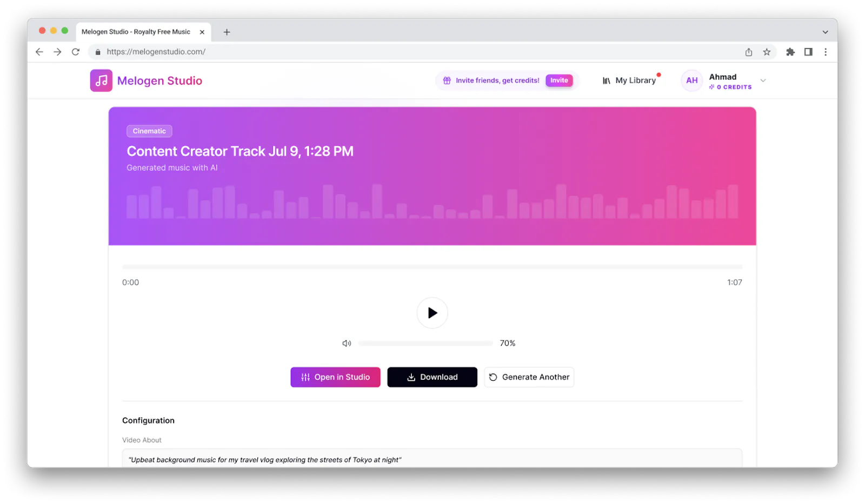Bookmark this page with star icon
865x504 pixels.
tap(767, 52)
